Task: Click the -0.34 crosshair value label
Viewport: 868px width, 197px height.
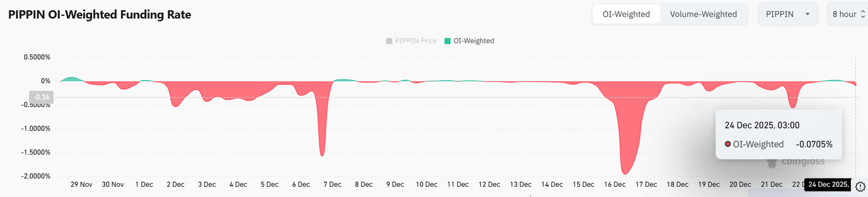Action: point(41,97)
